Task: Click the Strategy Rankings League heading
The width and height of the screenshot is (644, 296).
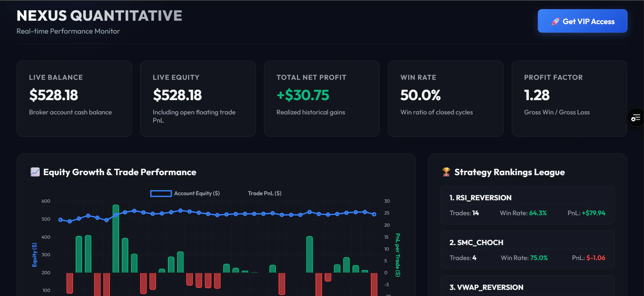Action: pyautogui.click(x=510, y=172)
